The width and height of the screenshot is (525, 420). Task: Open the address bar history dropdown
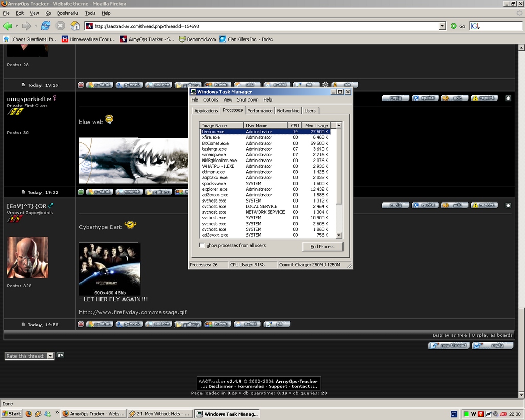[x=442, y=26]
